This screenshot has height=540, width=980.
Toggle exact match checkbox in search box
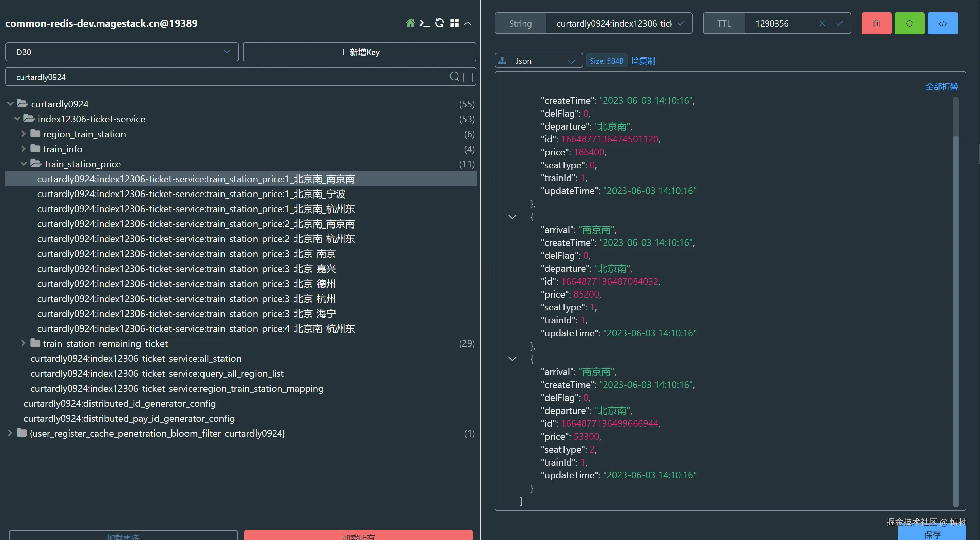(x=468, y=77)
